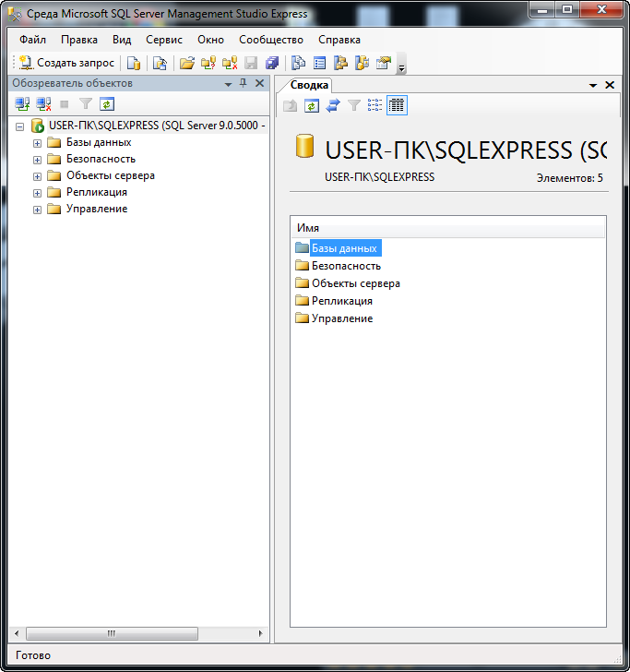
Task: Click the Summary list page toolbar icon
Action: pyautogui.click(x=319, y=64)
